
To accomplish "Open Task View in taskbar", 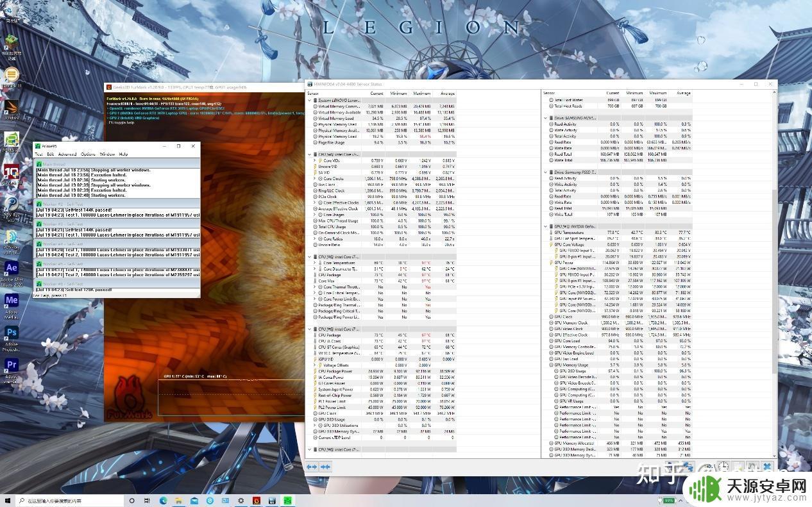I will click(147, 500).
